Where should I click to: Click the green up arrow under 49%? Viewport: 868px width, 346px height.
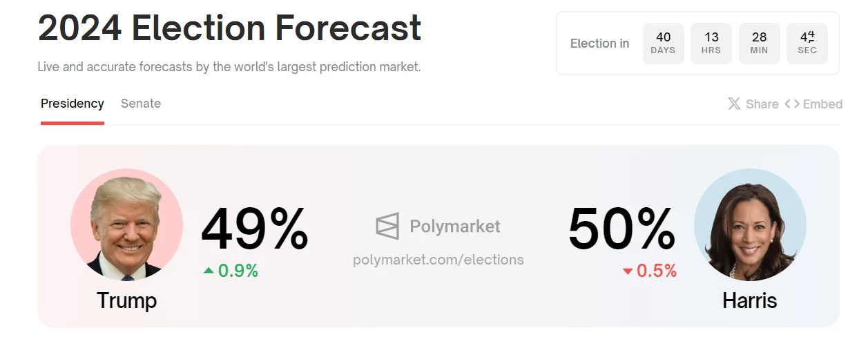pos(209,271)
